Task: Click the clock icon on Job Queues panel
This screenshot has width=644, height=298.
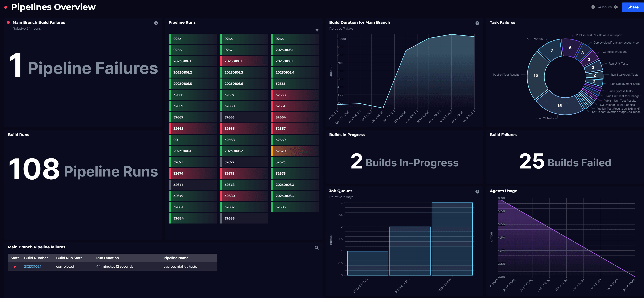Action: pos(477,191)
